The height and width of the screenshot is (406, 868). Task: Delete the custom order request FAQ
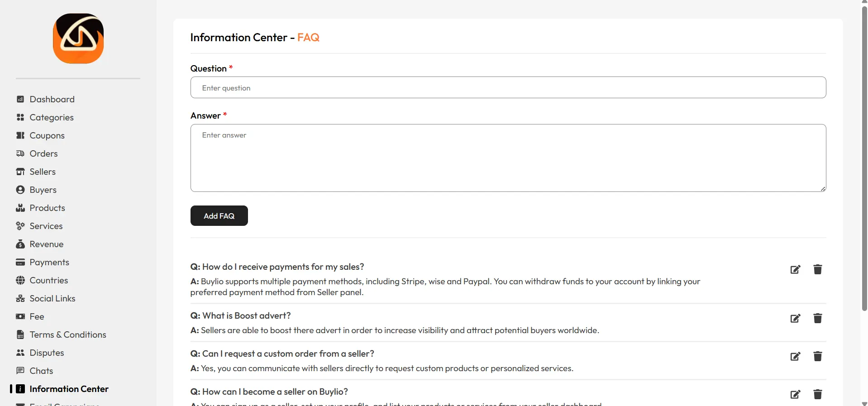click(817, 356)
